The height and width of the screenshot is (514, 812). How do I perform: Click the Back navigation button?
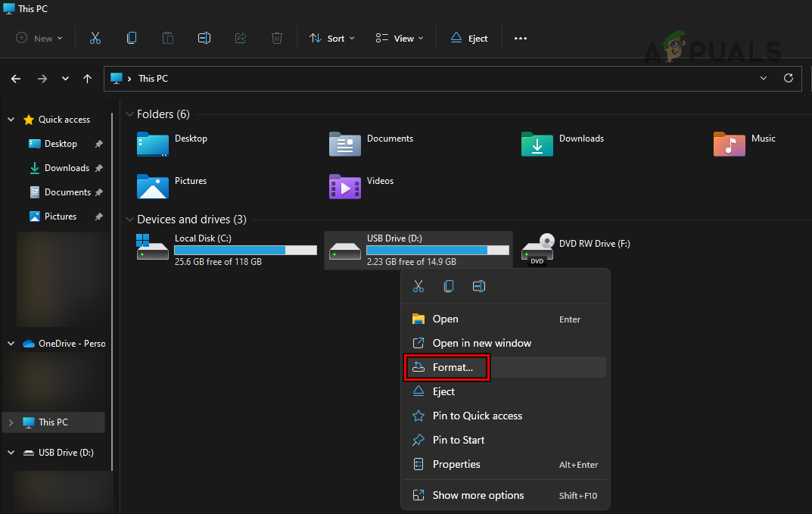point(15,78)
